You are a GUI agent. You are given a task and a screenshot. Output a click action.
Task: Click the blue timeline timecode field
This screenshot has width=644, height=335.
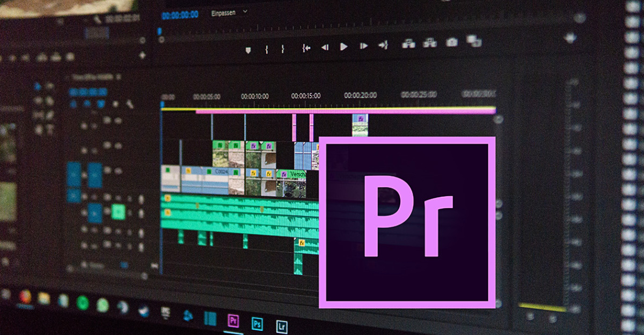click(88, 92)
